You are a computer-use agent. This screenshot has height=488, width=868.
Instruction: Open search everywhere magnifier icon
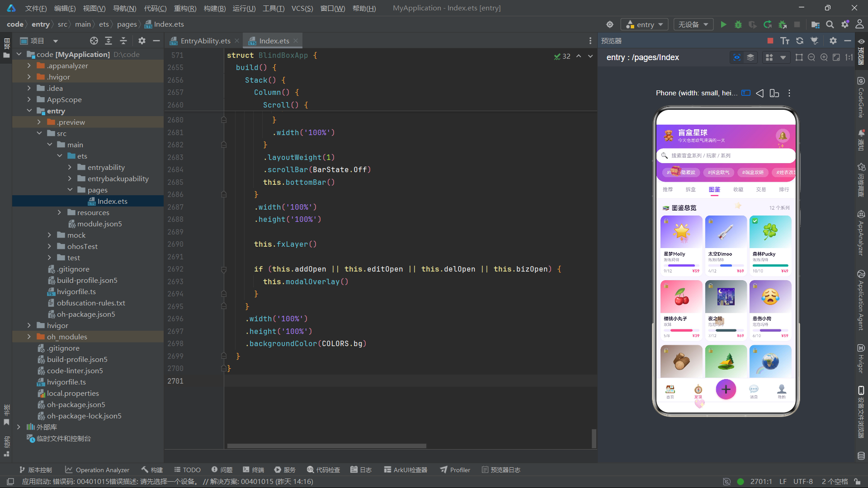pos(830,24)
